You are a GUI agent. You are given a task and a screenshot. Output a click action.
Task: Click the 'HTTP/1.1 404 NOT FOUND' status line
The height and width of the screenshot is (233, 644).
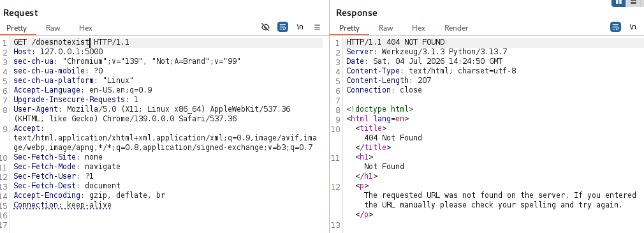tap(395, 42)
